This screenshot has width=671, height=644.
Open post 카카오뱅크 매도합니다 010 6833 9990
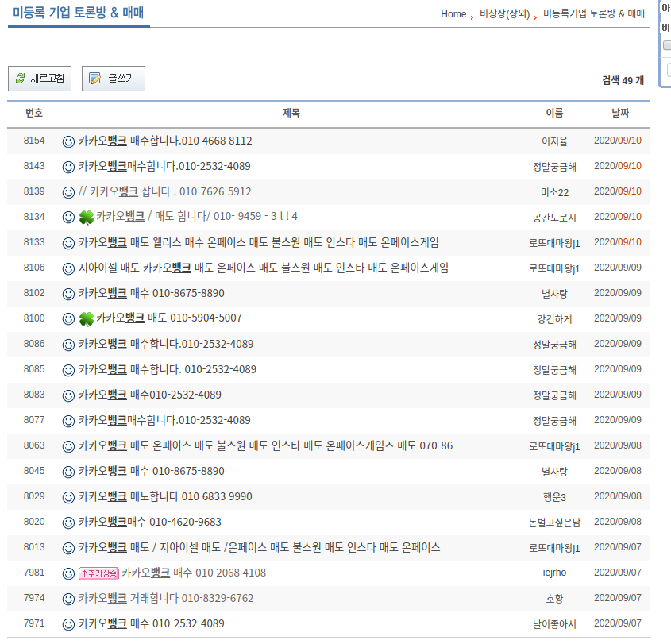(x=165, y=496)
